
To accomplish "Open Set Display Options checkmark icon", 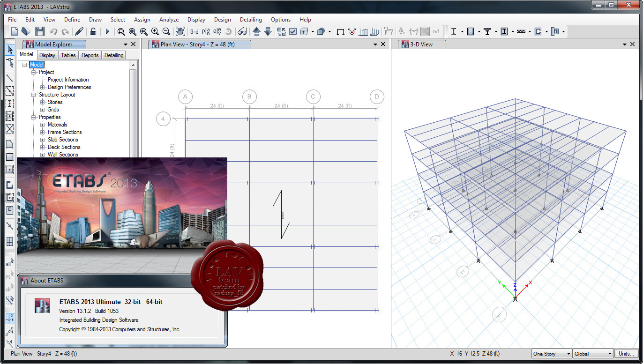I will pos(293,31).
